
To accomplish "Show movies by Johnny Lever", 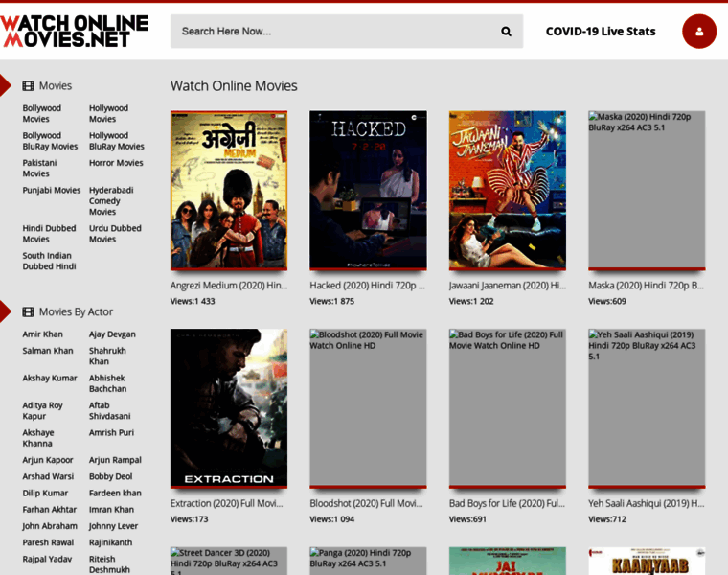I will [113, 526].
